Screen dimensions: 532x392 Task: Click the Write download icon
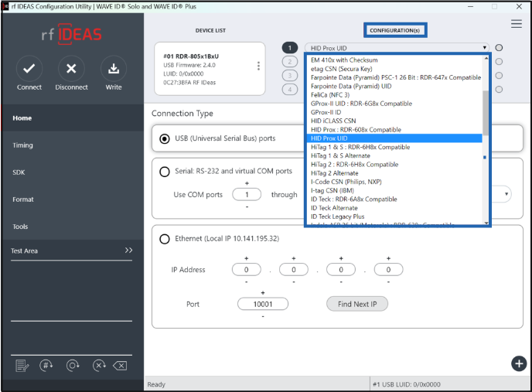(114, 69)
